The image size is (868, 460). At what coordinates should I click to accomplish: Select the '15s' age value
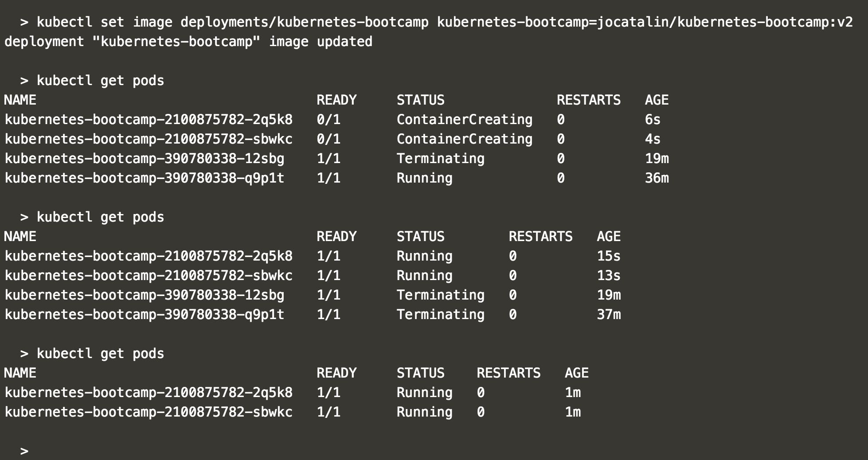609,256
